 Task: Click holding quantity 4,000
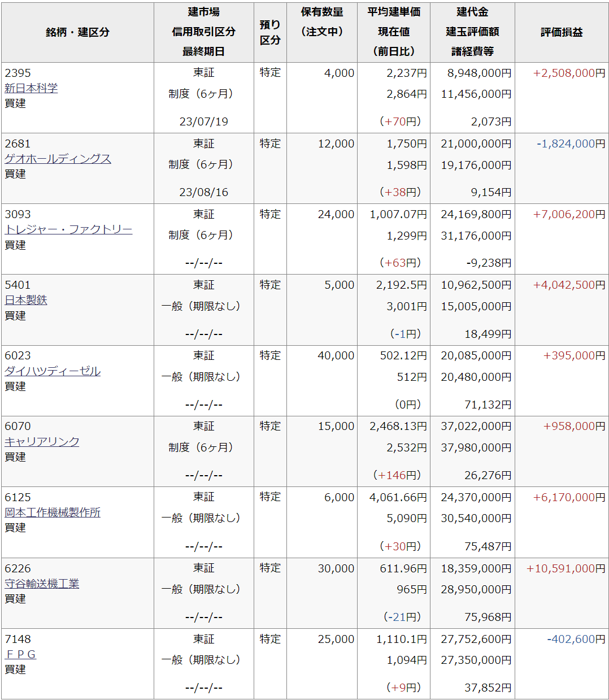[339, 73]
